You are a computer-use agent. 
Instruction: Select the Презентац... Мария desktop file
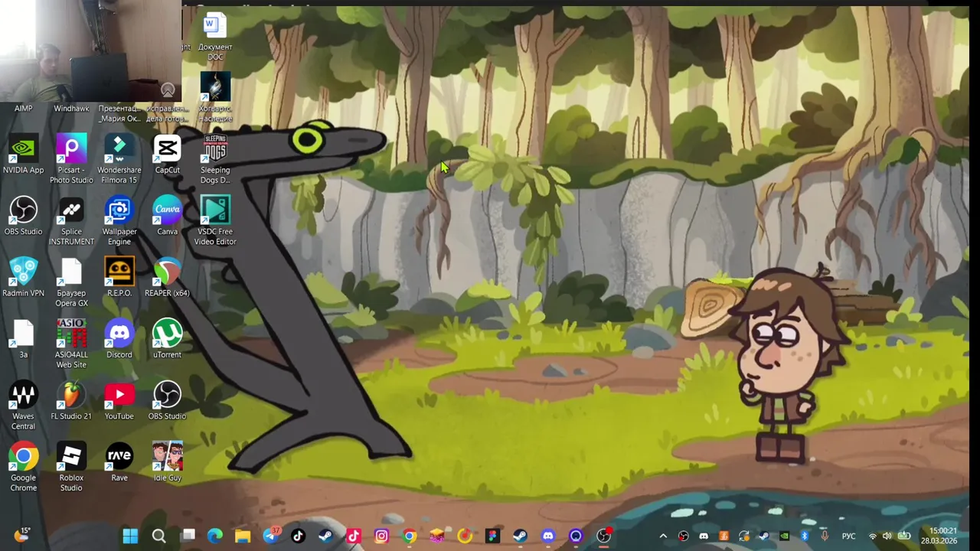[119, 113]
